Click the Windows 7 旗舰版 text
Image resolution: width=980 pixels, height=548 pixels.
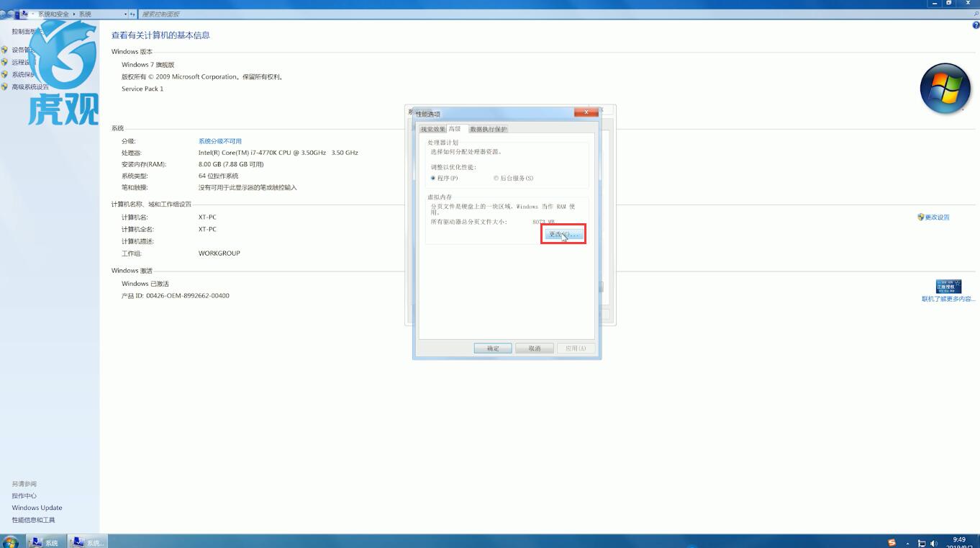[148, 65]
